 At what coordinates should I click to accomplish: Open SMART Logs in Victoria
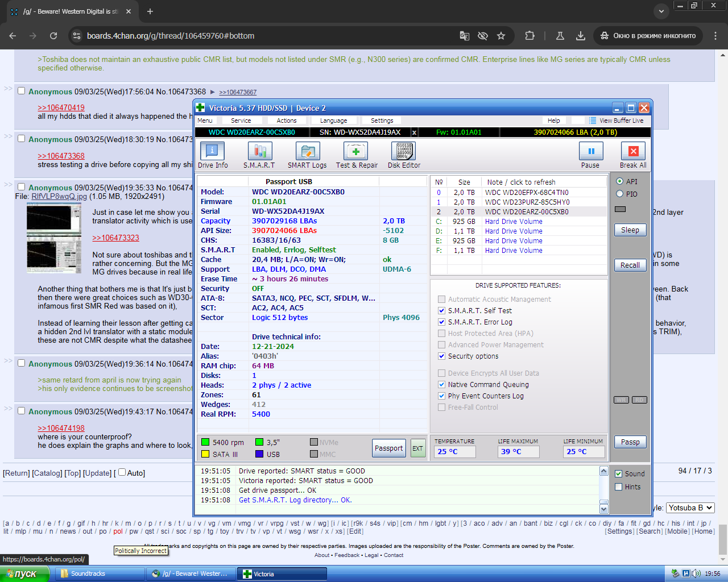307,151
